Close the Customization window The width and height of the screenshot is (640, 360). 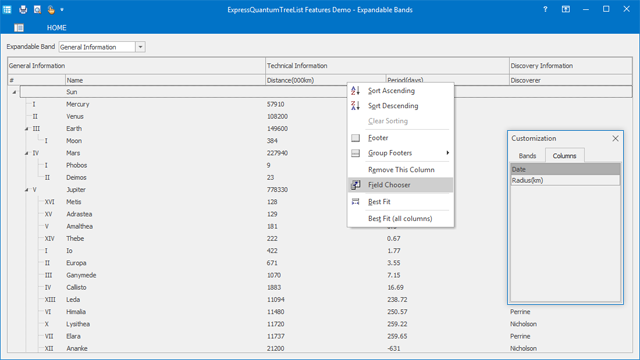pos(615,139)
